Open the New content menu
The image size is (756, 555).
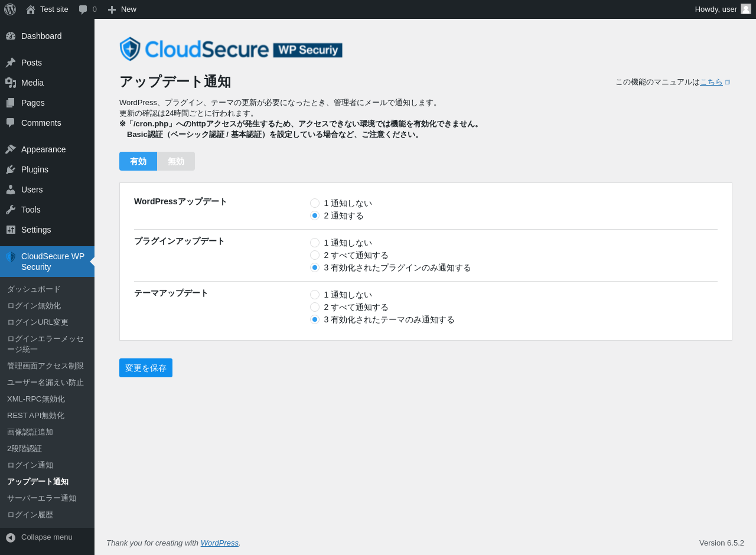[x=122, y=9]
